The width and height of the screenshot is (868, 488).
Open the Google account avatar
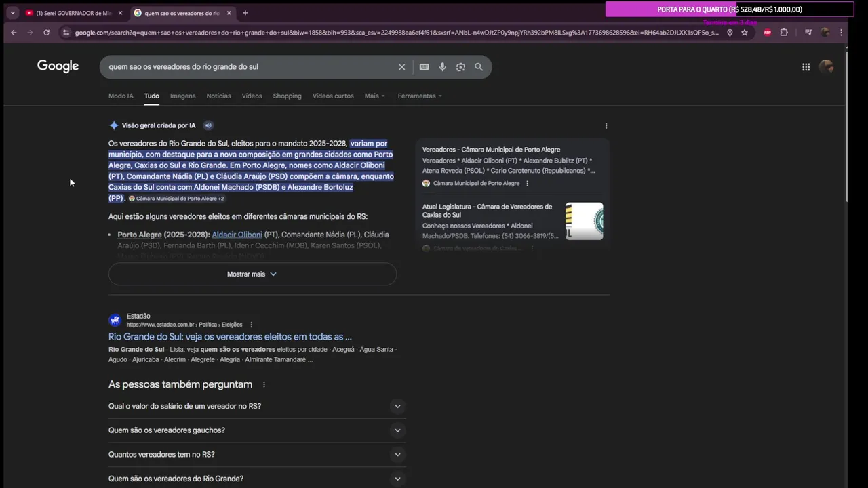click(826, 66)
